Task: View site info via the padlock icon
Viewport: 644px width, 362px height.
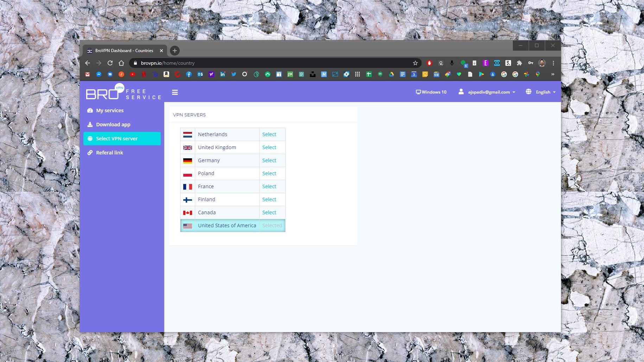Action: coord(135,63)
